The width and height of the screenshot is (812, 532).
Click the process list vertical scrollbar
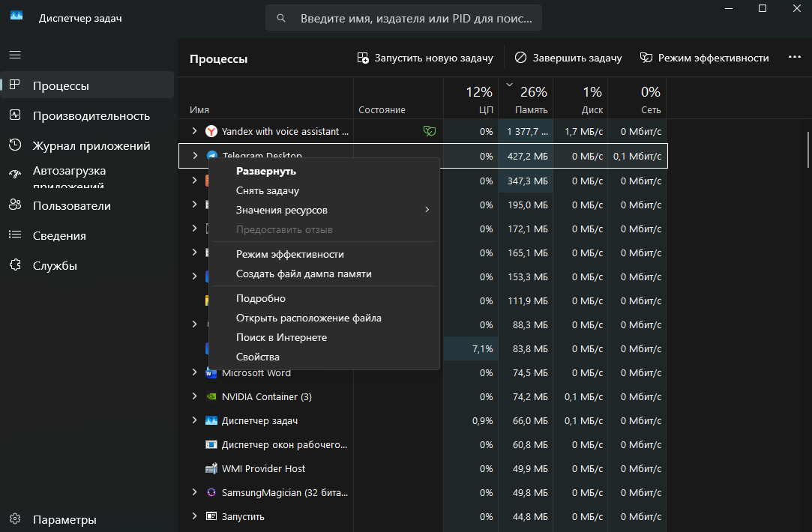click(808, 150)
